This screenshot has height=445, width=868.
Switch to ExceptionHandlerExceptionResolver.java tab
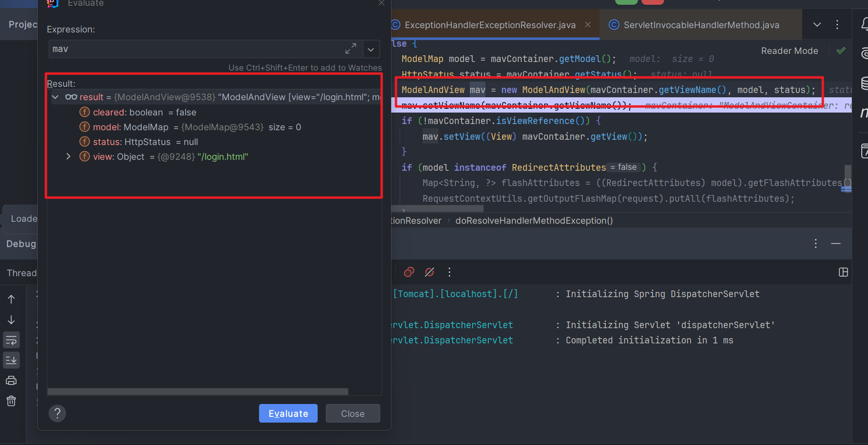pyautogui.click(x=490, y=25)
